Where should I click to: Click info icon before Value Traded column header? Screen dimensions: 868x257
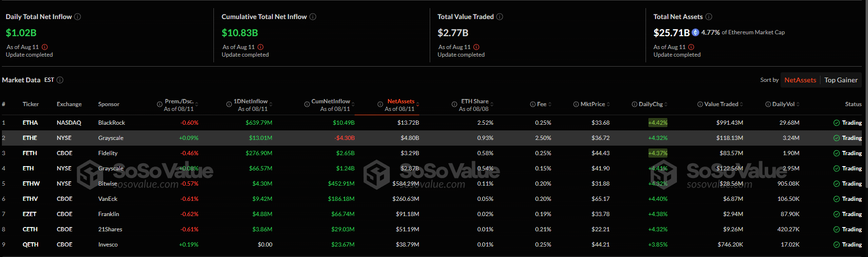click(x=700, y=104)
